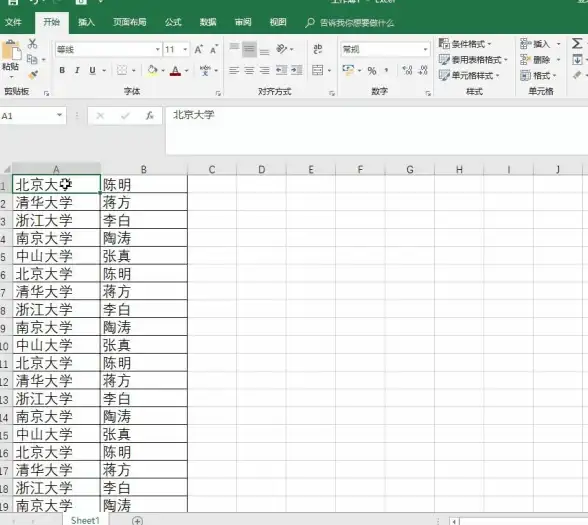Screen dimensions: 588x525
Task: Increase font size with the larger A
Action: coord(198,50)
